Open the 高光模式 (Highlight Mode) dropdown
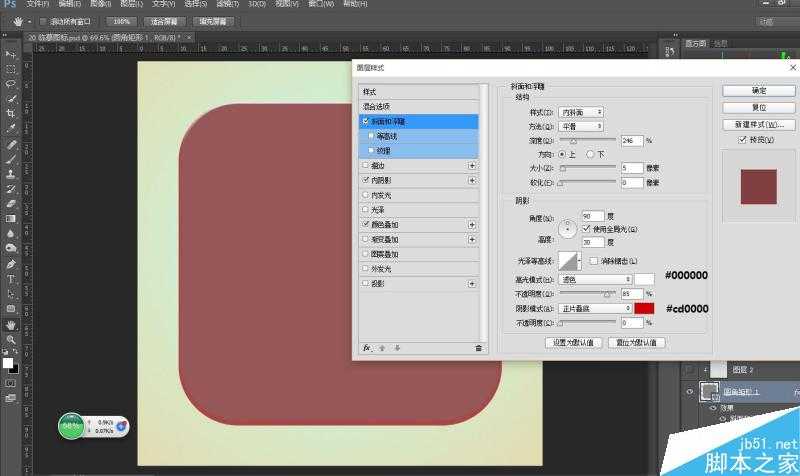 pos(595,279)
